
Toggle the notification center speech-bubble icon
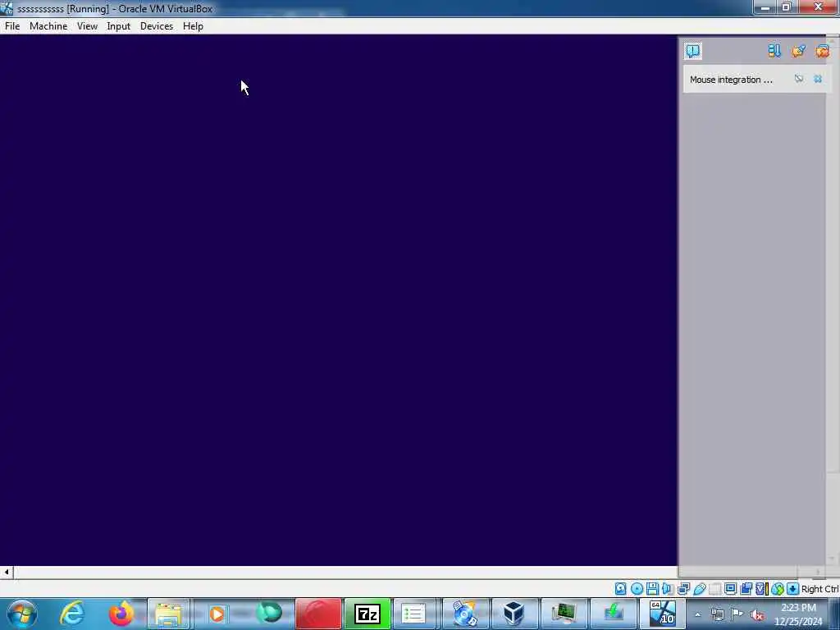click(692, 51)
